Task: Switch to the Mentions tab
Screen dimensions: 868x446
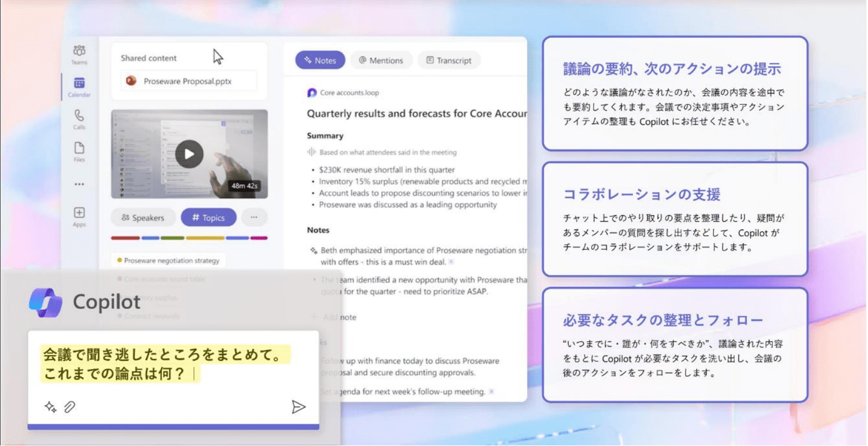Action: (381, 60)
